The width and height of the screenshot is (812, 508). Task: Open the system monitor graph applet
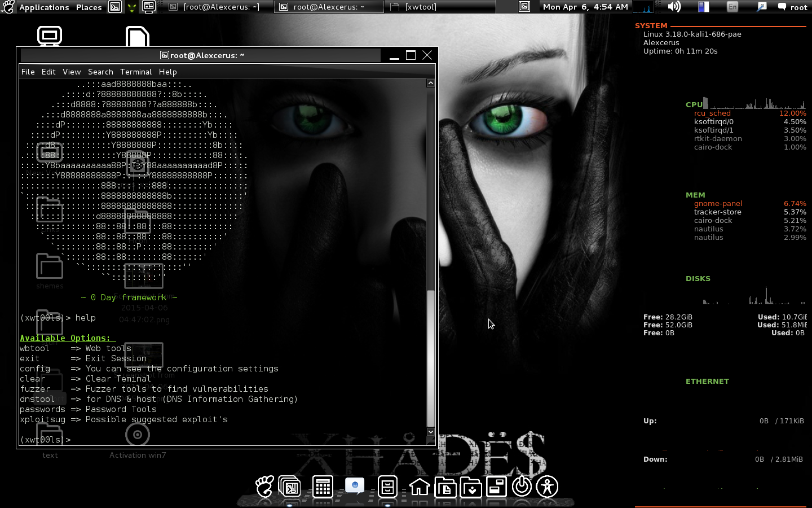(643, 7)
